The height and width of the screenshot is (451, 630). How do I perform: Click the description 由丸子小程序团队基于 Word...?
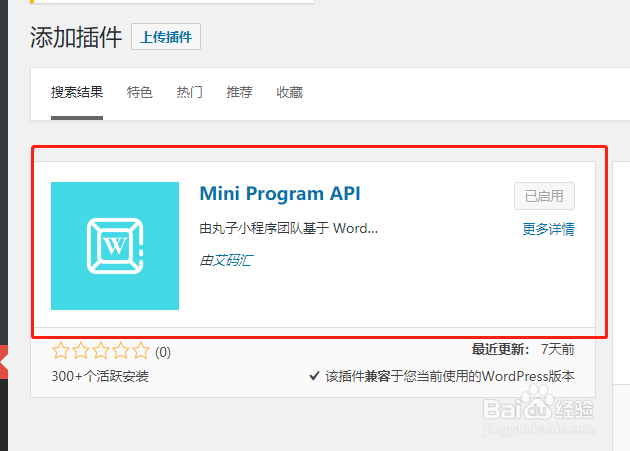point(288,228)
